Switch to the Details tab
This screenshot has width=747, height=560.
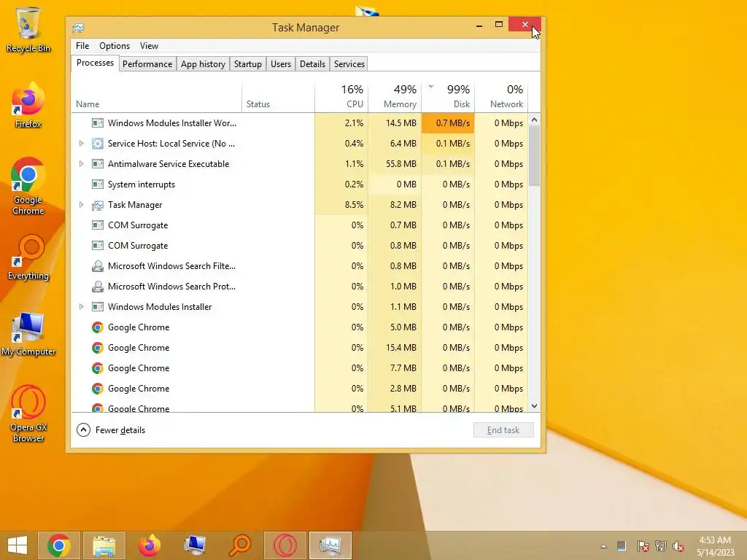312,64
